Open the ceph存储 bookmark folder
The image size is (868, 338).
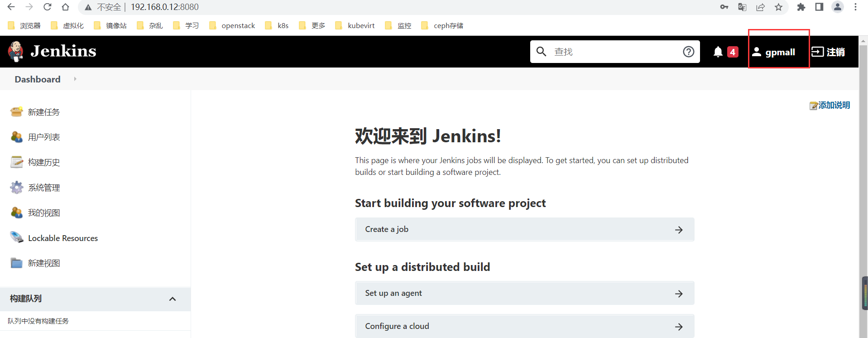tap(442, 25)
